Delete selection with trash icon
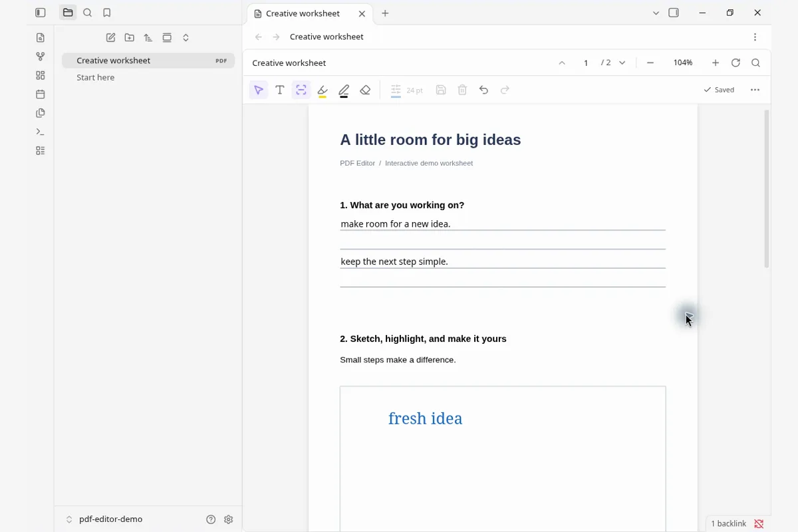 click(x=462, y=90)
